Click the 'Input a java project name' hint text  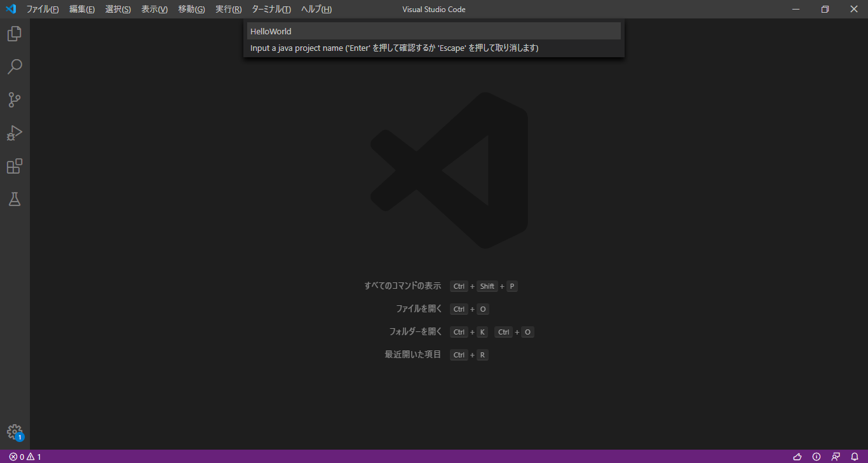click(x=395, y=48)
